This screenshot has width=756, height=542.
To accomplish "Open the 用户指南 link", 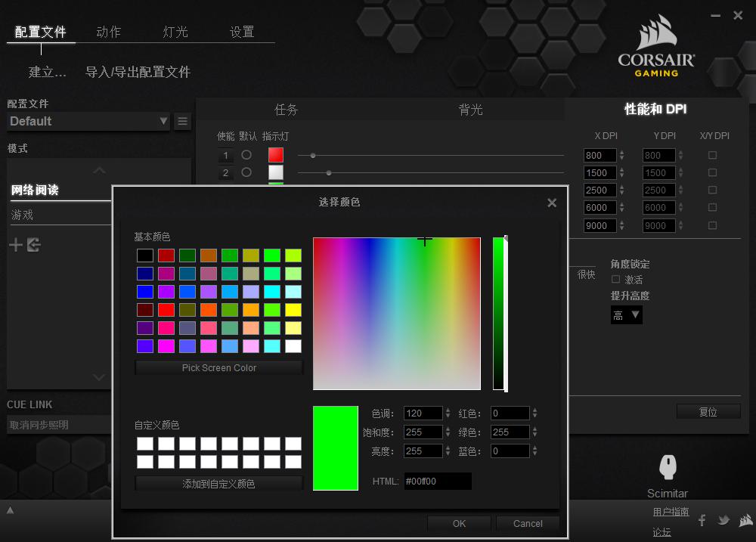I will click(671, 511).
